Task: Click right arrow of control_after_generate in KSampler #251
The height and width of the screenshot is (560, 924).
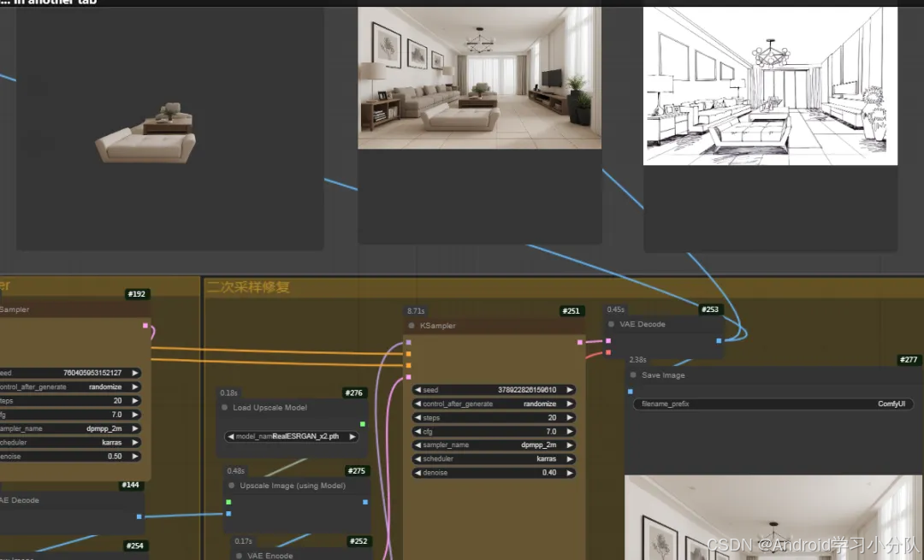Action: click(x=569, y=404)
